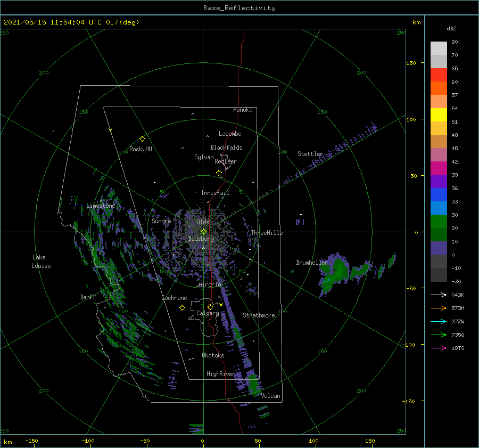Viewport: 479px width, 448px height.
Task: Click the white cross marker east of ThreeHills
Action: pyautogui.click(x=301, y=214)
